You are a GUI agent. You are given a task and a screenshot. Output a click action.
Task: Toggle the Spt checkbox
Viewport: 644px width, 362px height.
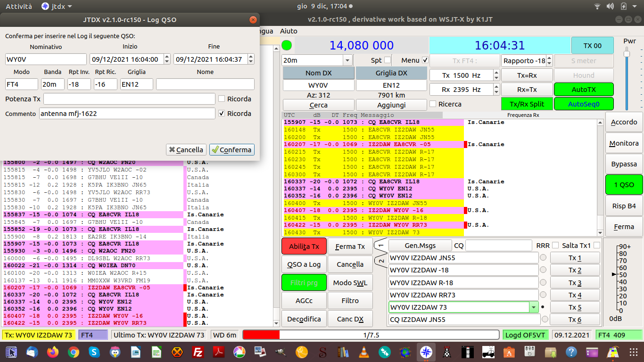click(388, 60)
